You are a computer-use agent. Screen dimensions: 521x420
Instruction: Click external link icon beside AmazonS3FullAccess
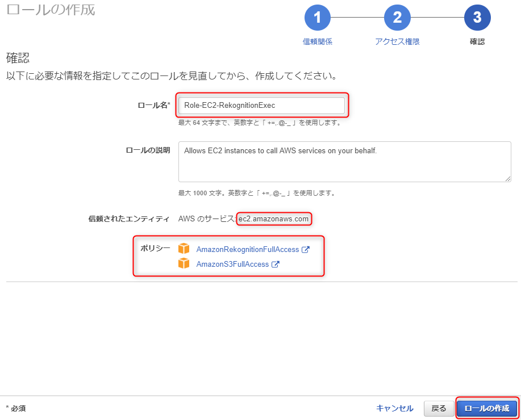[x=276, y=264]
